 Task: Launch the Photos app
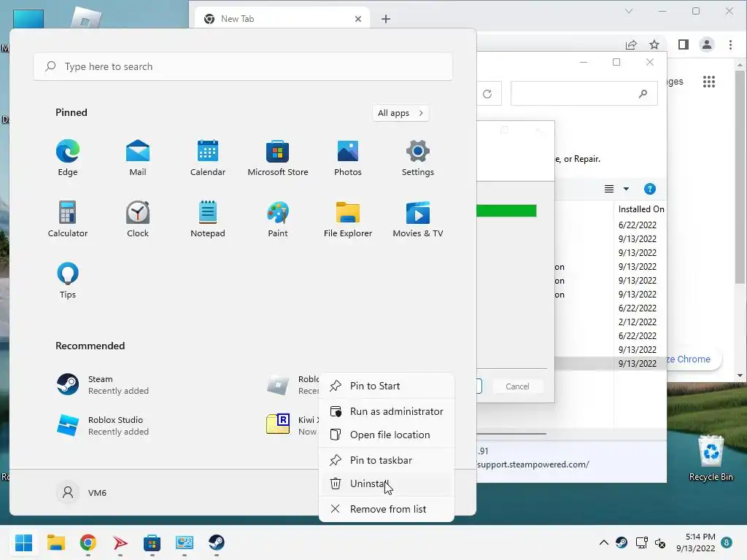pos(348,157)
